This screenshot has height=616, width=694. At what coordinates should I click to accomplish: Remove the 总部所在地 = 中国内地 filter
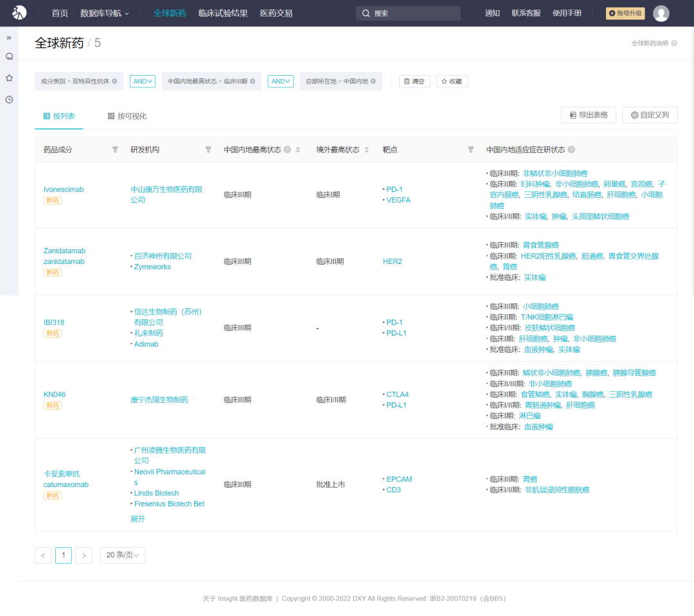(x=373, y=82)
